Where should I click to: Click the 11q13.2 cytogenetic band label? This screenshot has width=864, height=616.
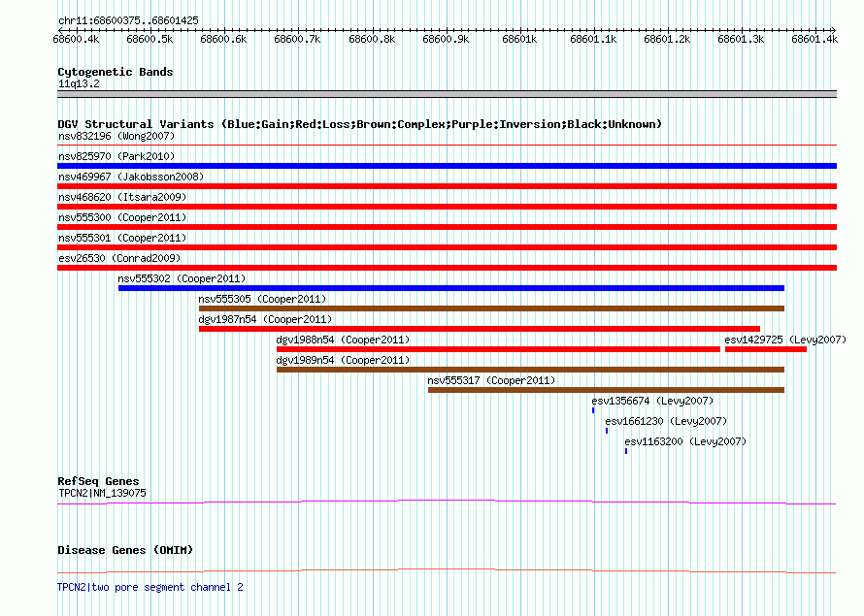coord(79,83)
